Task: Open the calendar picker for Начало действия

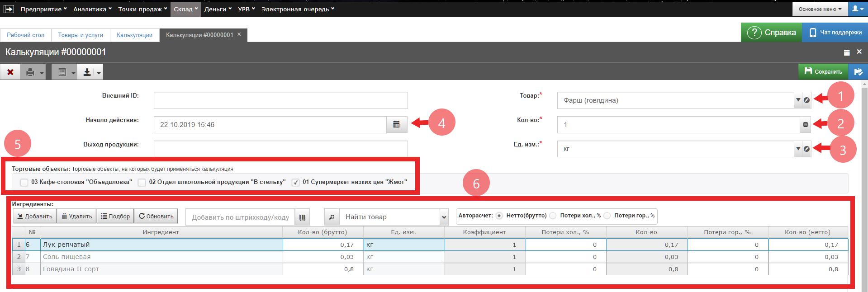Action: (x=397, y=125)
